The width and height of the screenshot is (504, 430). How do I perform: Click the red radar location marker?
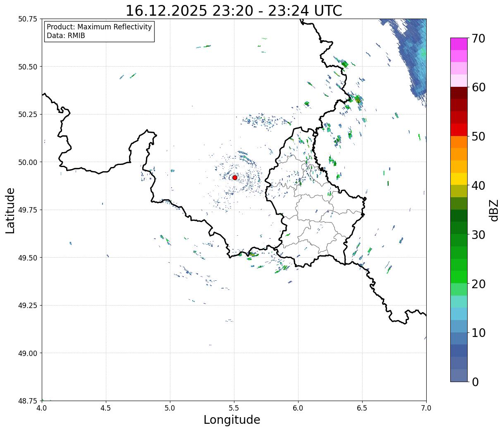point(234,177)
